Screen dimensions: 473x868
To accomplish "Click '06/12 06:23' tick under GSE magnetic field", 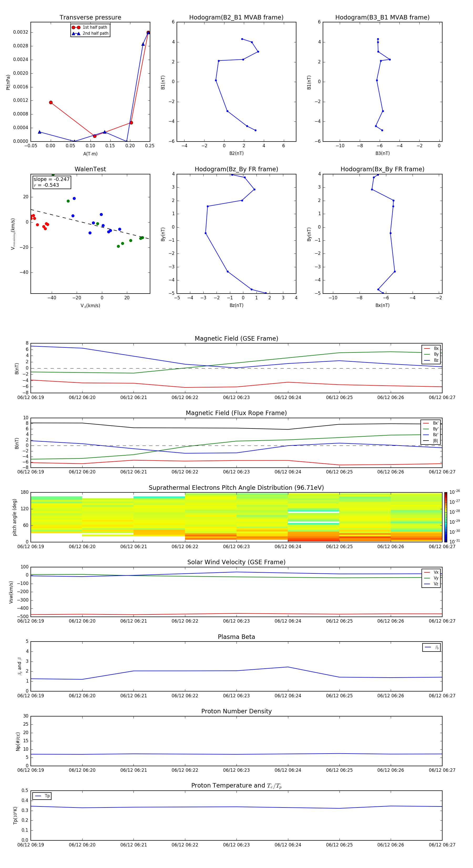I will pos(236,398).
